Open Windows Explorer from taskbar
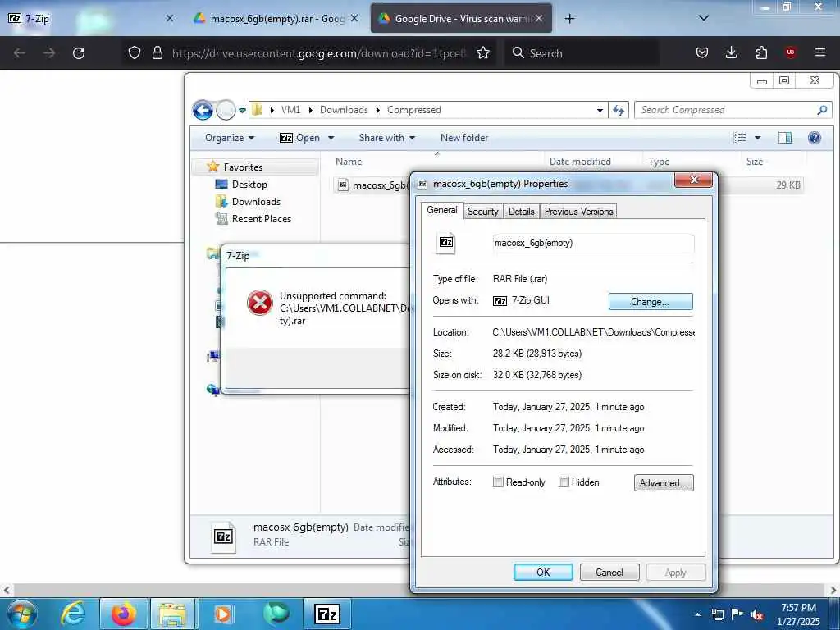 [x=173, y=614]
